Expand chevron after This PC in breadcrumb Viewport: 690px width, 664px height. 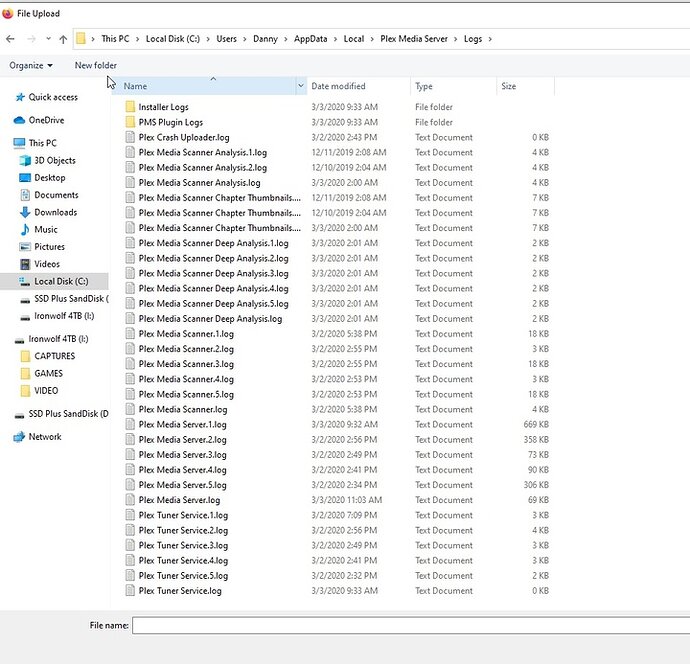137,39
